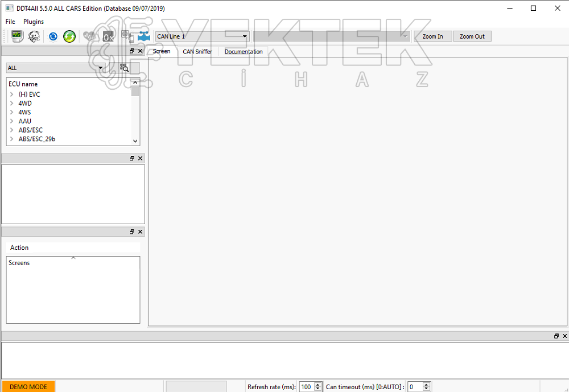Click the diagnostic monitor scan icon
This screenshot has width=569, height=392.
pyautogui.click(x=17, y=36)
